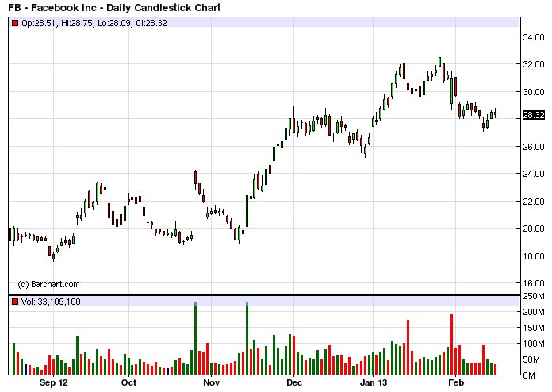Click the highest green candlestick near 32.00 in late January
This screenshot has width=552, height=392.
439,62
